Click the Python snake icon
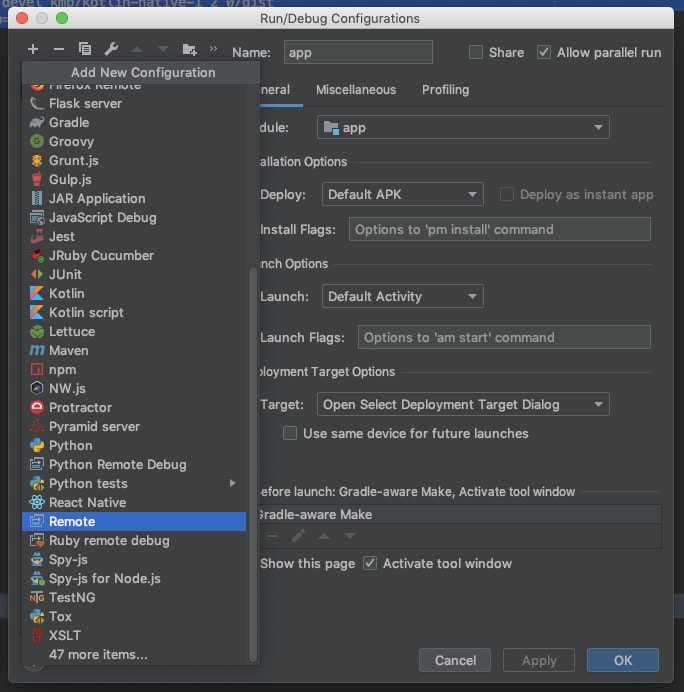 pos(37,446)
